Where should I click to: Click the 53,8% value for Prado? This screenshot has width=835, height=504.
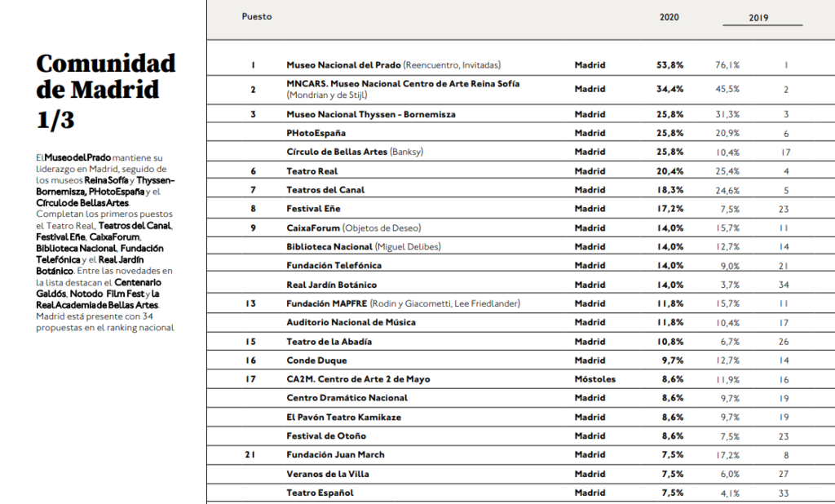pyautogui.click(x=669, y=65)
